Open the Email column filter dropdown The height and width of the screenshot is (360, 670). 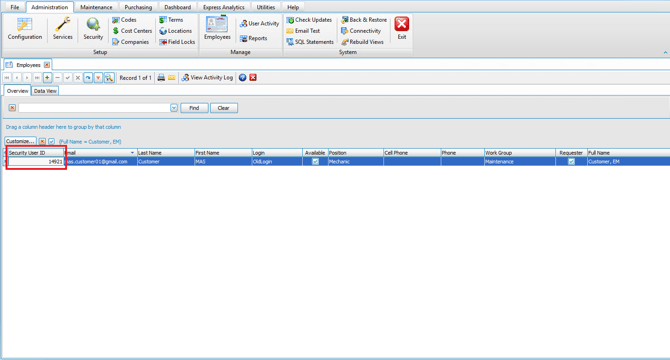pos(132,153)
